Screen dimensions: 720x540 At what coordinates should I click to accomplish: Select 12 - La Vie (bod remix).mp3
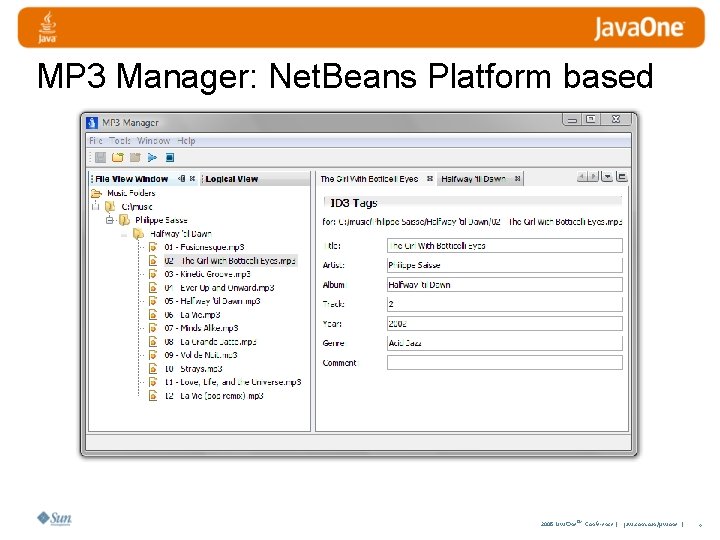pos(214,396)
